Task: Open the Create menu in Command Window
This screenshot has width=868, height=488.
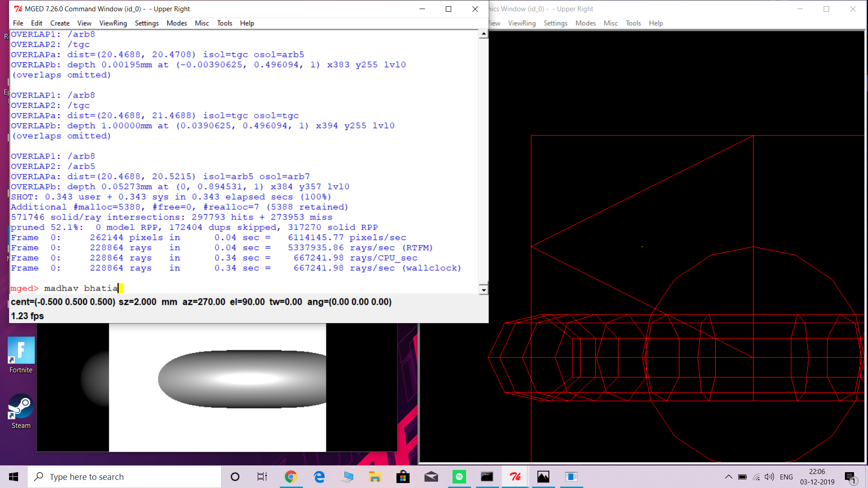Action: [x=60, y=23]
